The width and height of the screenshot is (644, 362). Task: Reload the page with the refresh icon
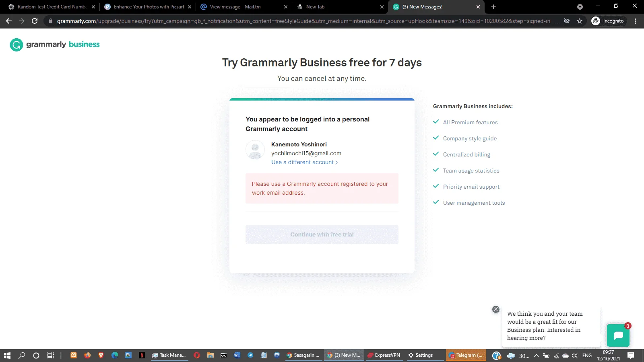point(35,21)
